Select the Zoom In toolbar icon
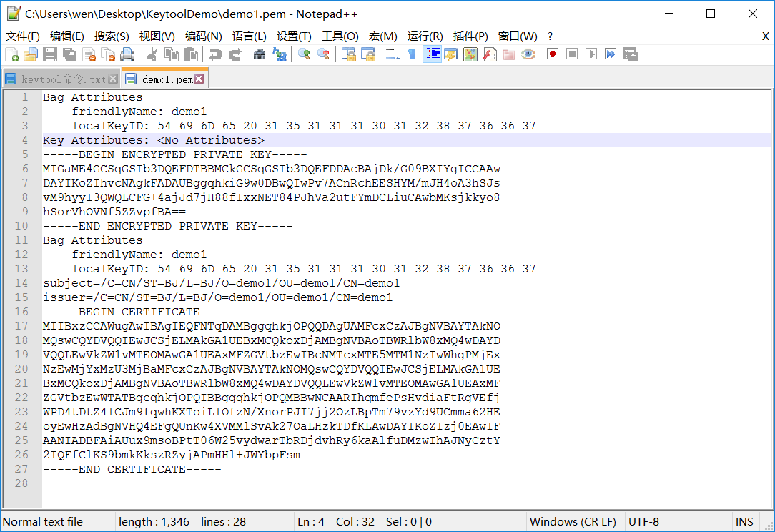 pos(304,54)
